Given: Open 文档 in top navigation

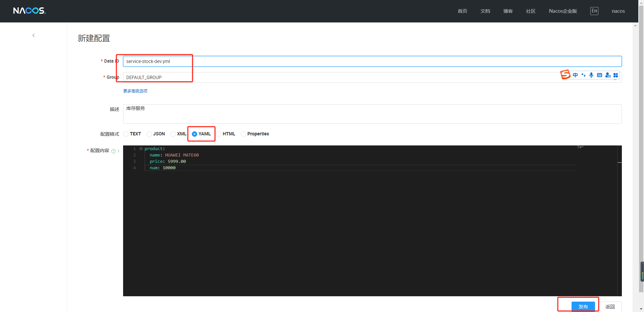Looking at the screenshot, I should coord(485,11).
